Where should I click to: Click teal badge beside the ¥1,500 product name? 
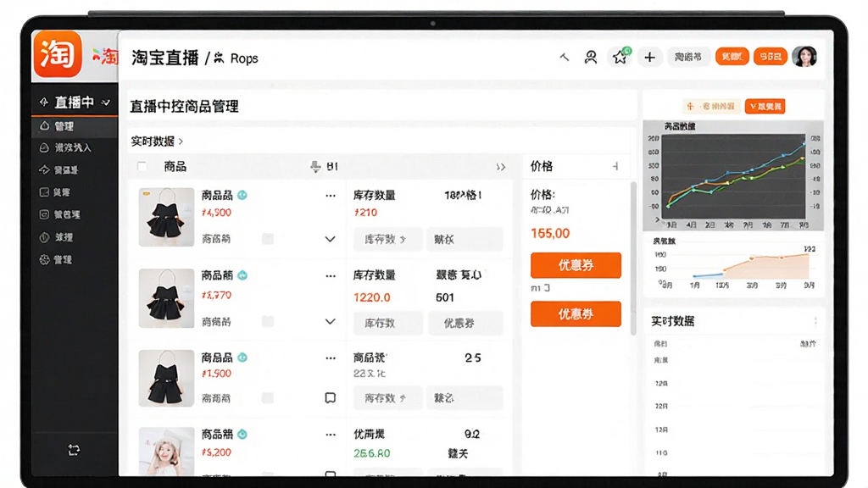coord(242,358)
